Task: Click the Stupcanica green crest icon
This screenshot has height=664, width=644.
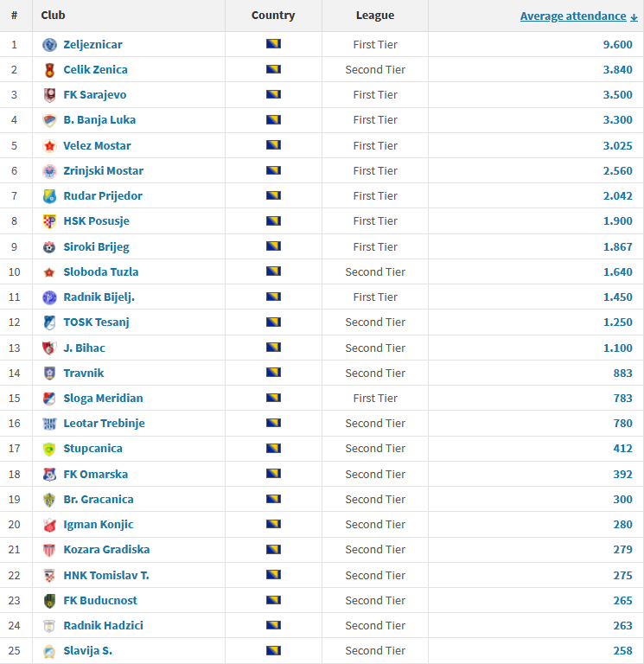Action: (49, 449)
